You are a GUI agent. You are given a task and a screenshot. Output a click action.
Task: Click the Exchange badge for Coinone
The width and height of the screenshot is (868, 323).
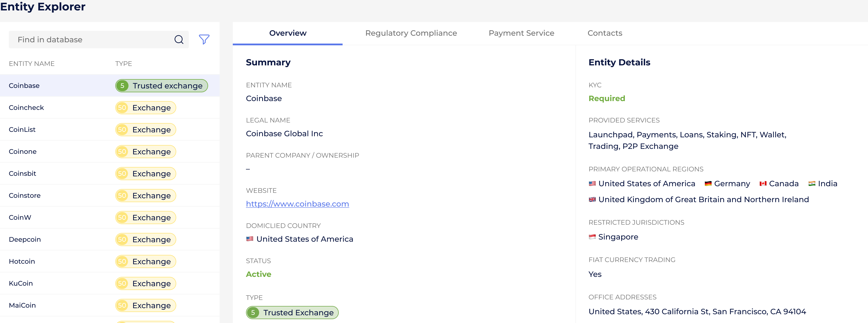(145, 151)
